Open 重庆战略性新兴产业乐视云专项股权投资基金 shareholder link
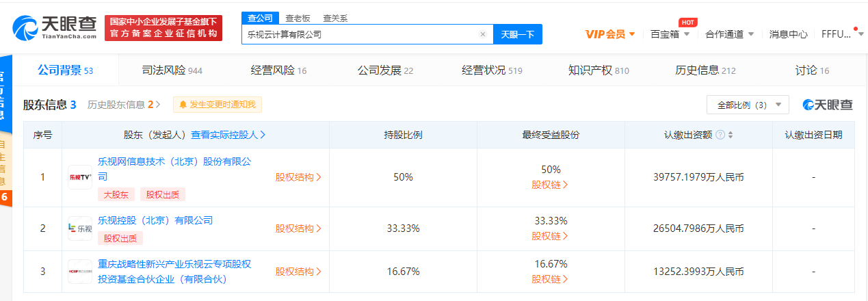This screenshot has height=301, width=868. pyautogui.click(x=174, y=272)
